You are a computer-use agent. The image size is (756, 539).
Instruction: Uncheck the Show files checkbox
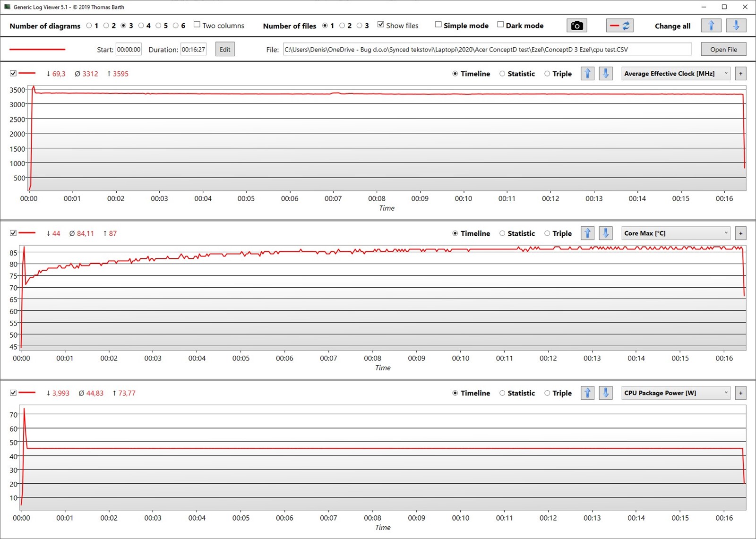pyautogui.click(x=380, y=25)
